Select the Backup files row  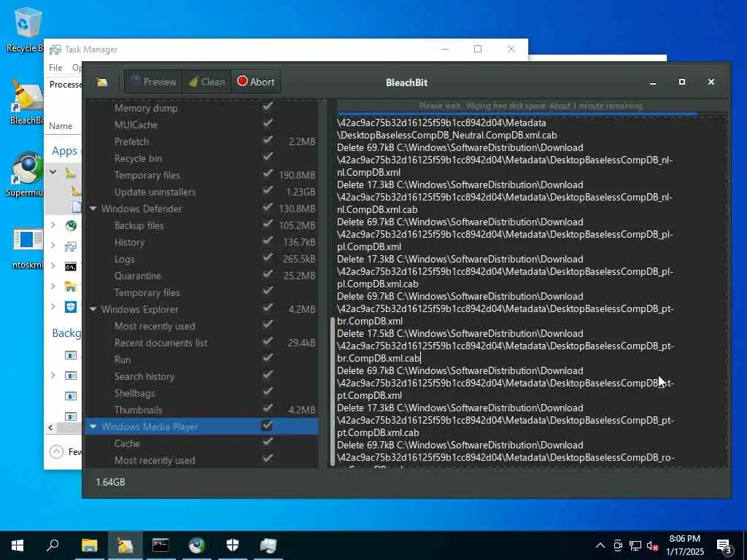pyautogui.click(x=202, y=225)
